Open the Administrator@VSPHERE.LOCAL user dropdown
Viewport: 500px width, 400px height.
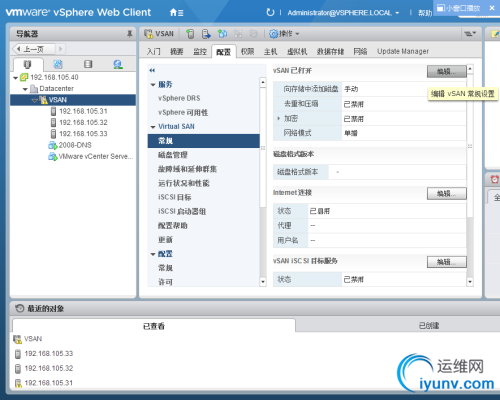[343, 13]
